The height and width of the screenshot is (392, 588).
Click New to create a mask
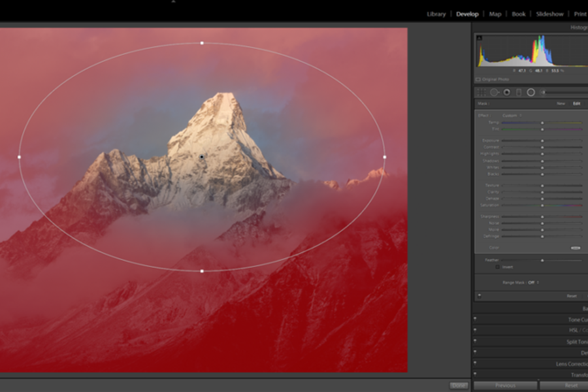561,103
